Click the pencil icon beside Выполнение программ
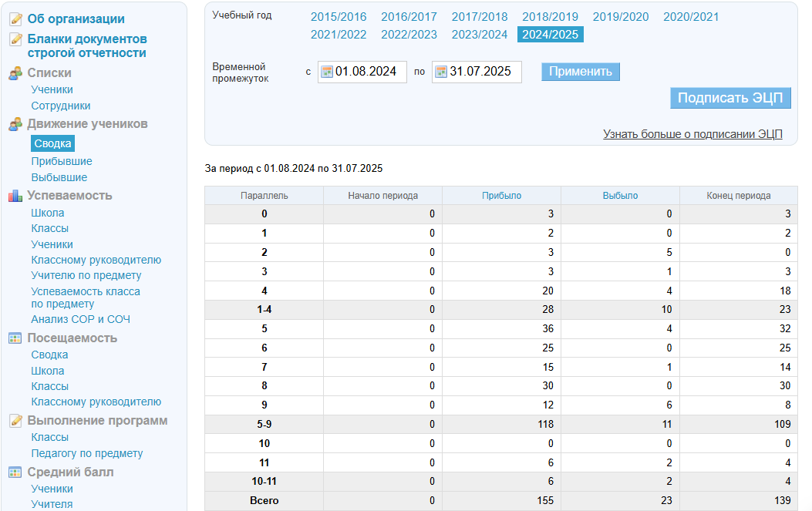The height and width of the screenshot is (511, 812). click(15, 421)
